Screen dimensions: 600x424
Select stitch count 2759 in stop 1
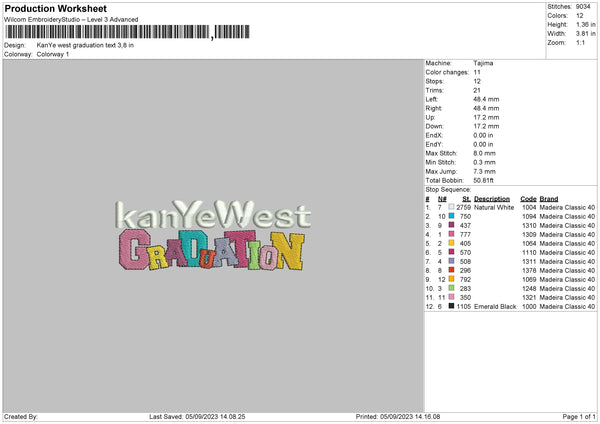[463, 207]
